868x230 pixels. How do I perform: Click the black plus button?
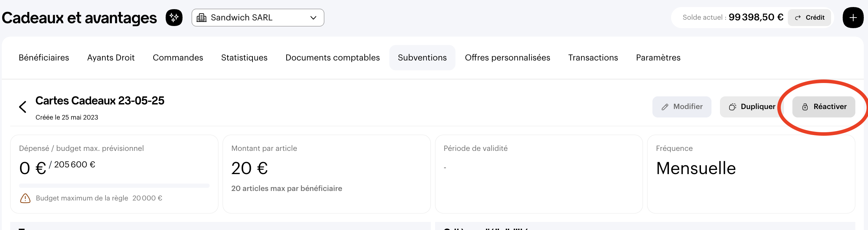(x=853, y=18)
